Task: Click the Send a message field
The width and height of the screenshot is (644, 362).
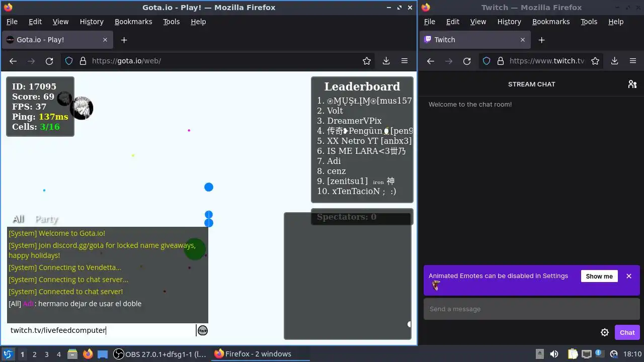Action: click(x=531, y=309)
